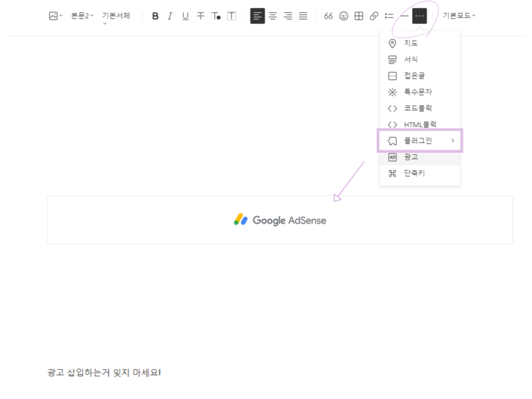Viewport: 532px width, 399px height.
Task: Choose 광고 to insert an ad
Action: (420, 157)
